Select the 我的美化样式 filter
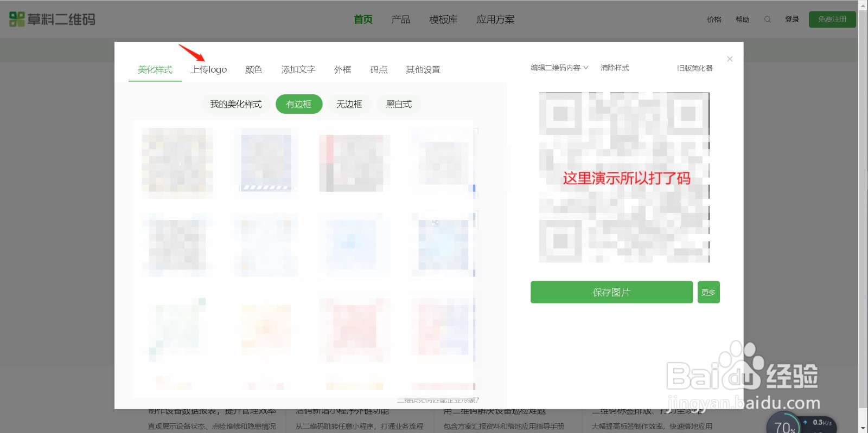Image resolution: width=868 pixels, height=433 pixels. 236,104
